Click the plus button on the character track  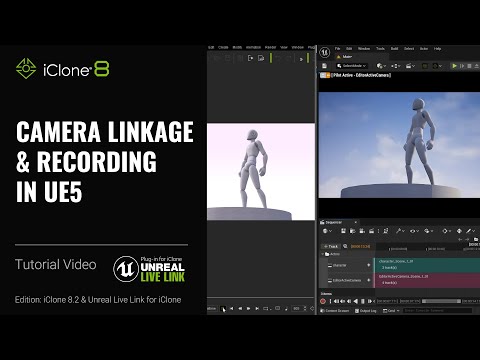369,265
